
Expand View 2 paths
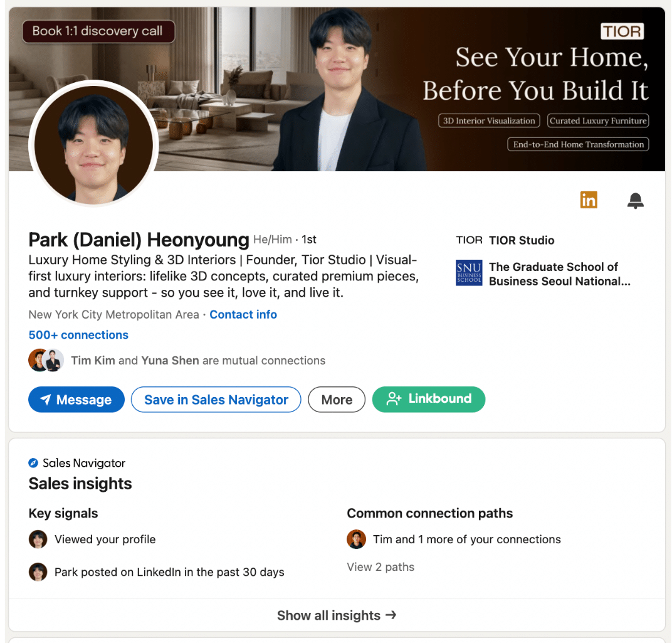pos(381,567)
